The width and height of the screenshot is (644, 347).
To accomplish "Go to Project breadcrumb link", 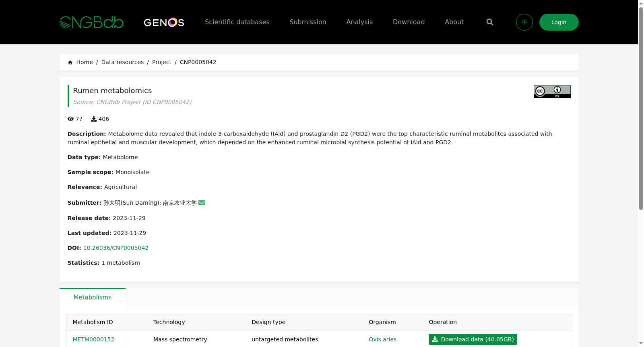I will coord(162,62).
